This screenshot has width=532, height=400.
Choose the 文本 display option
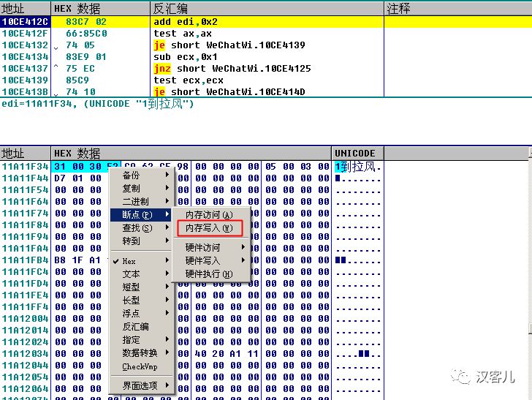tap(142, 274)
